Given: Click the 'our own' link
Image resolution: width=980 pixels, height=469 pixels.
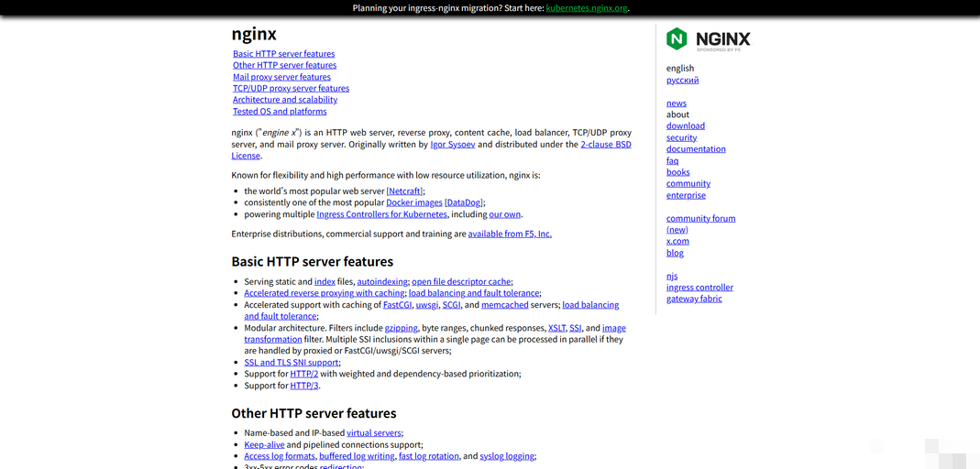Looking at the screenshot, I should (x=504, y=214).
